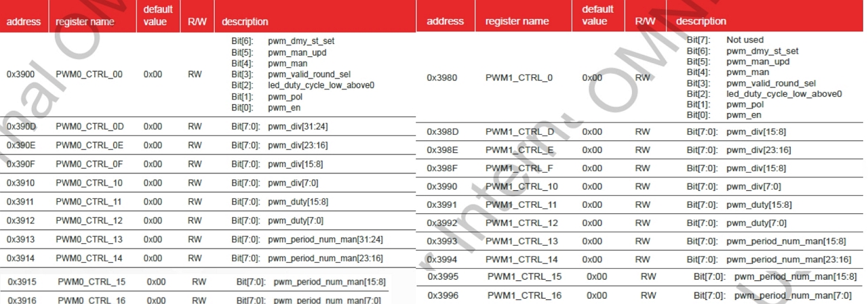Screen dimensions: 868x304
Task: Click the PWM0_CTRL_11 register name
Action: coord(90,202)
